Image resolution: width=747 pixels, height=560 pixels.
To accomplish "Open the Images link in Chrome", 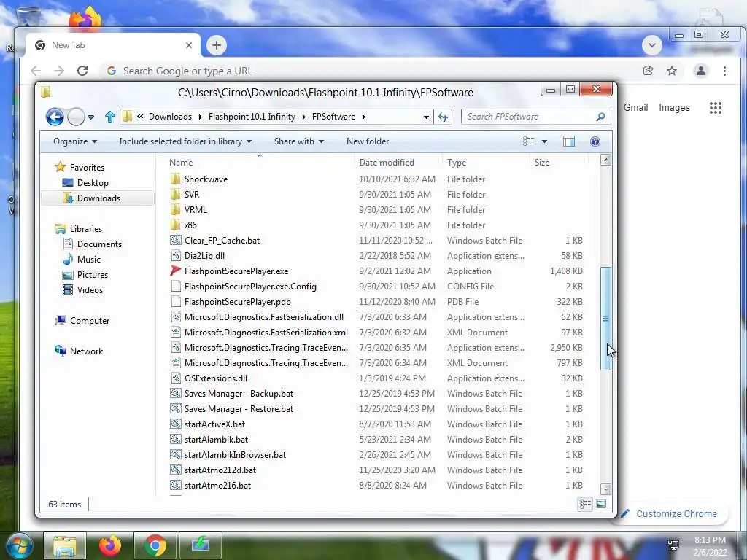I will click(674, 108).
